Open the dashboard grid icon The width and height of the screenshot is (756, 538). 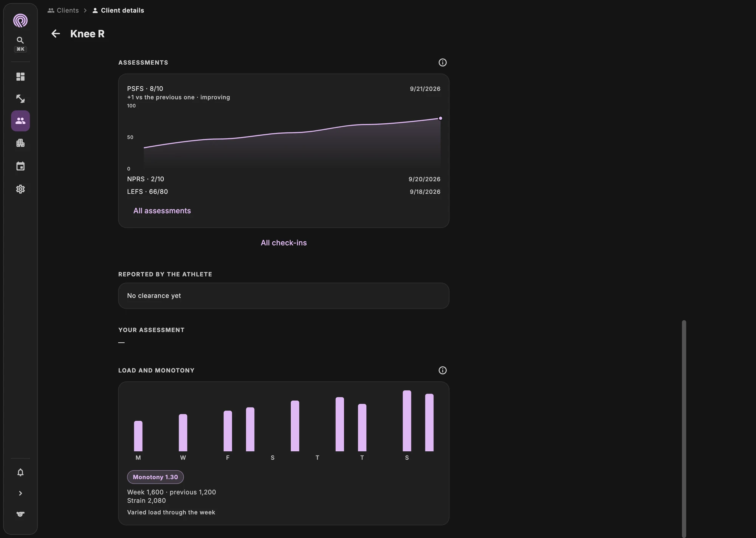(20, 77)
